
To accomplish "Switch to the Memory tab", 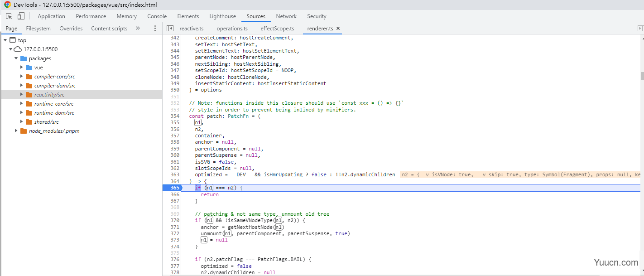I will click(x=126, y=16).
